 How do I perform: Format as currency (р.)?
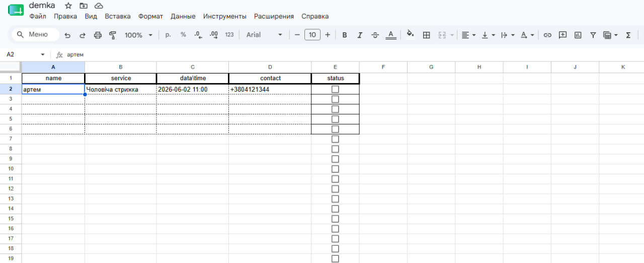click(x=169, y=35)
